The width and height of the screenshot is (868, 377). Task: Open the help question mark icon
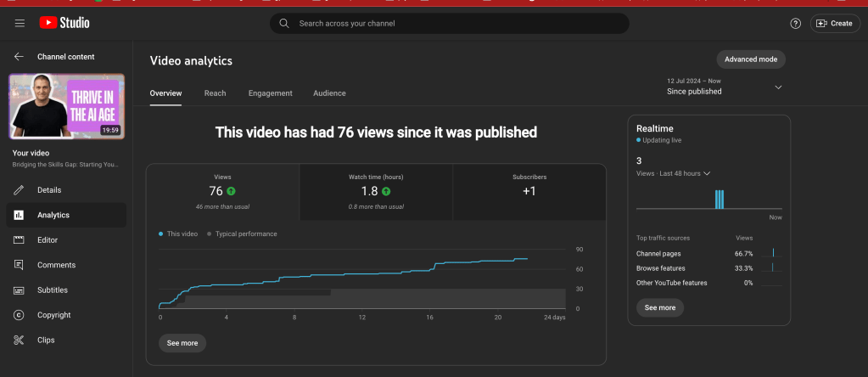(x=796, y=23)
